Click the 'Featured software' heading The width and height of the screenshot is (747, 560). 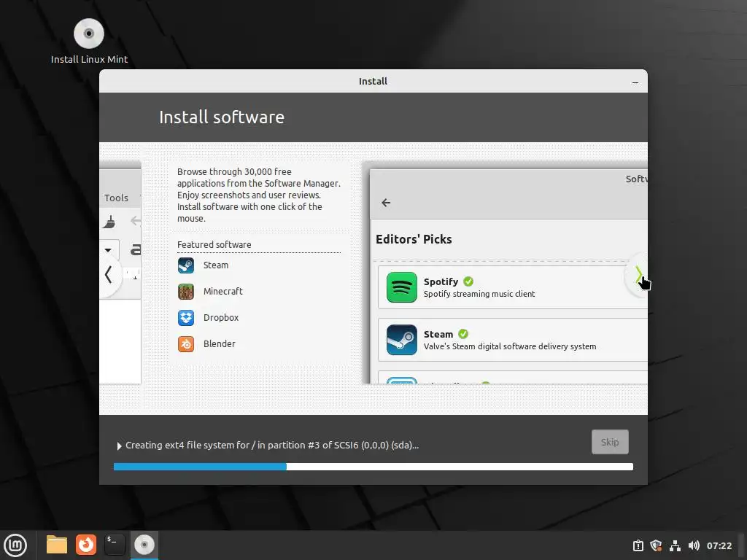click(214, 244)
